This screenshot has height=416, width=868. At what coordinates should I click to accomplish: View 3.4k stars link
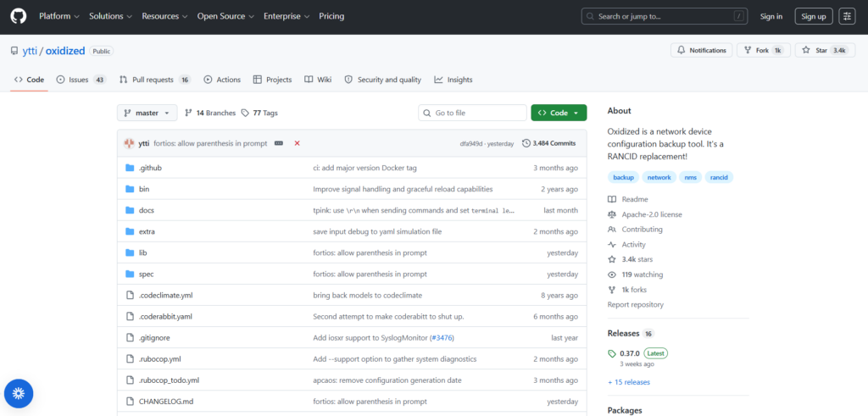(630, 259)
